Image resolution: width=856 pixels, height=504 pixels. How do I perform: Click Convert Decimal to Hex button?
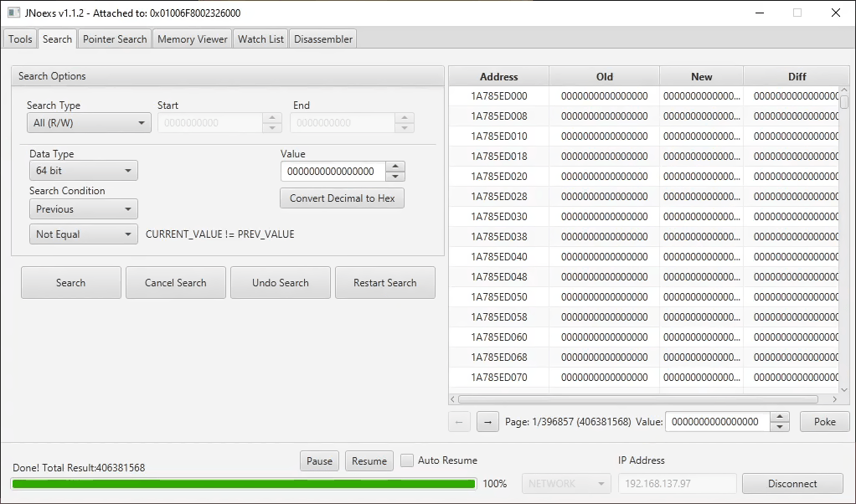342,198
